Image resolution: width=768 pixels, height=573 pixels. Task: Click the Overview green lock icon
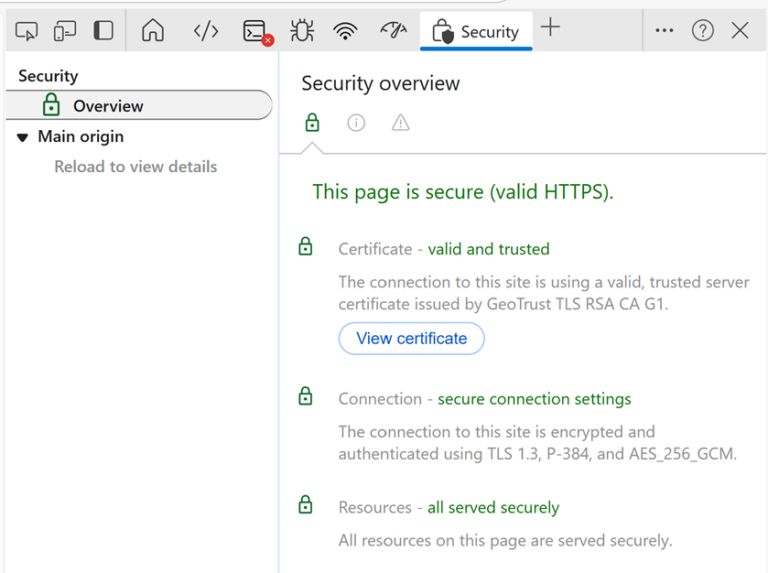coord(51,105)
